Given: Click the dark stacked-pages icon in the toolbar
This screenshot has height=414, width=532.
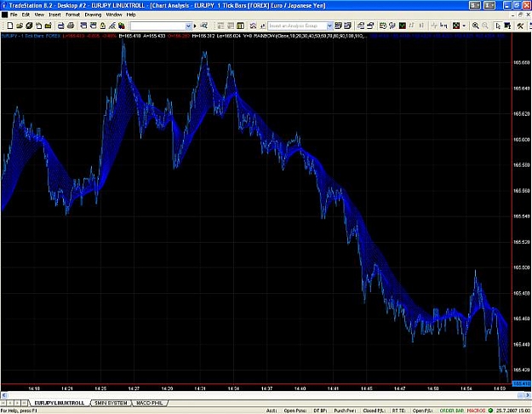Looking at the screenshot, I should [29, 26].
